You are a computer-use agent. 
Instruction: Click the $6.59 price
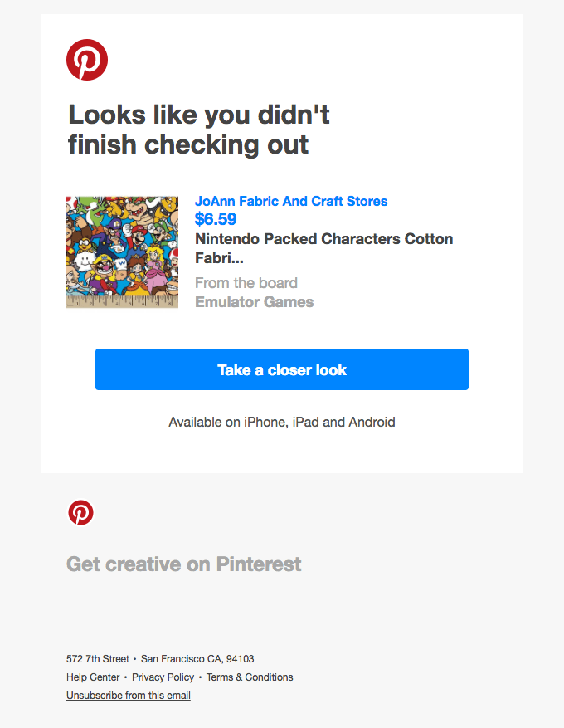[216, 219]
